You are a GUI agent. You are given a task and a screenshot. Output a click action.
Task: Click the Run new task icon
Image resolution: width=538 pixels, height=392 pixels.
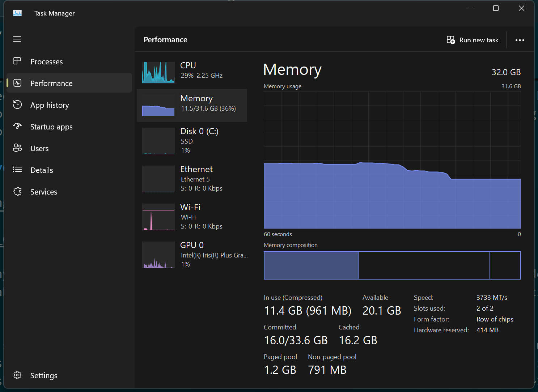tap(451, 40)
